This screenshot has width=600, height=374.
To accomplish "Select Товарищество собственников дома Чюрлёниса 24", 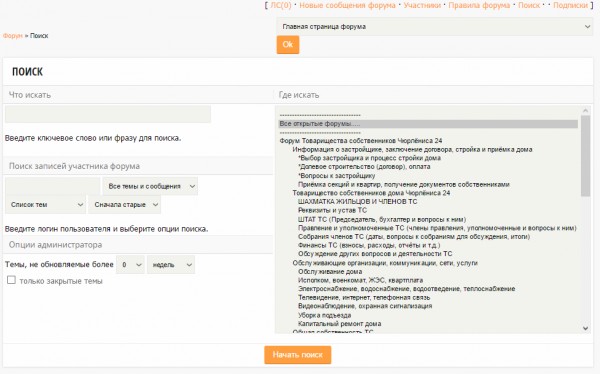I will click(371, 193).
